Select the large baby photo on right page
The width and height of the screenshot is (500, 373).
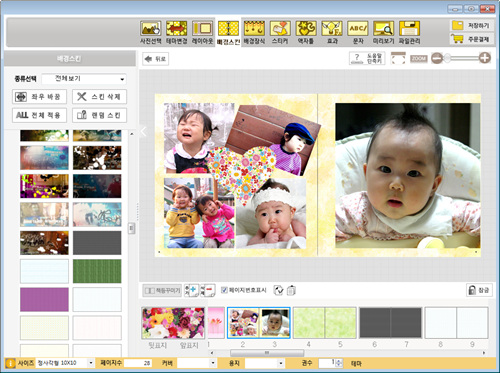coord(408,175)
